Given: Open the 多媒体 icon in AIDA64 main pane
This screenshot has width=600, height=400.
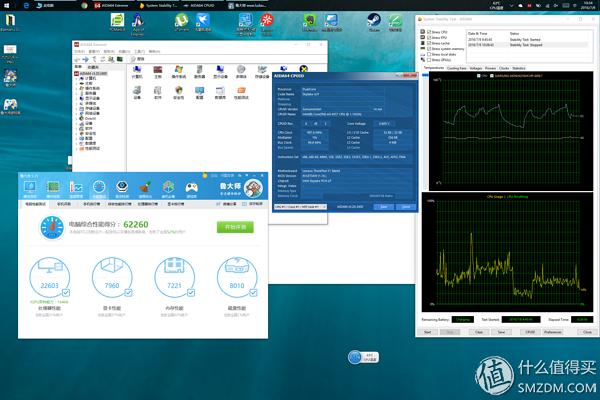Looking at the screenshot, I should (241, 71).
